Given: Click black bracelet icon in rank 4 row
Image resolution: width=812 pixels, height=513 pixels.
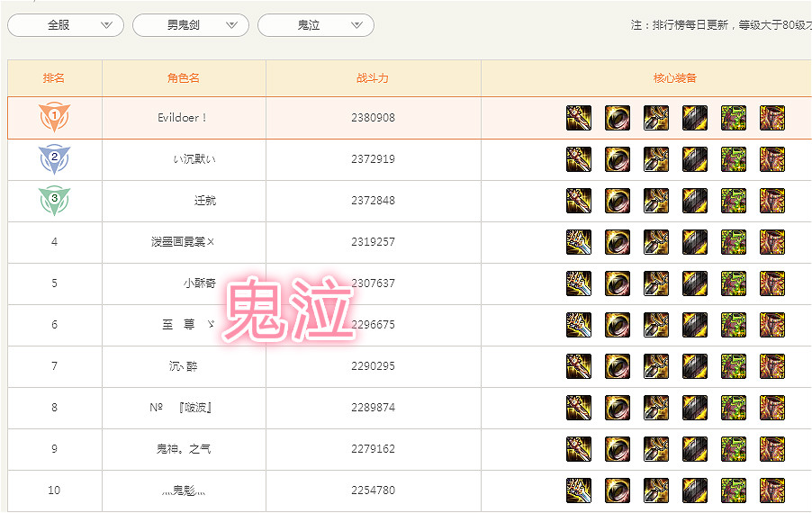Looking at the screenshot, I should pos(695,242).
